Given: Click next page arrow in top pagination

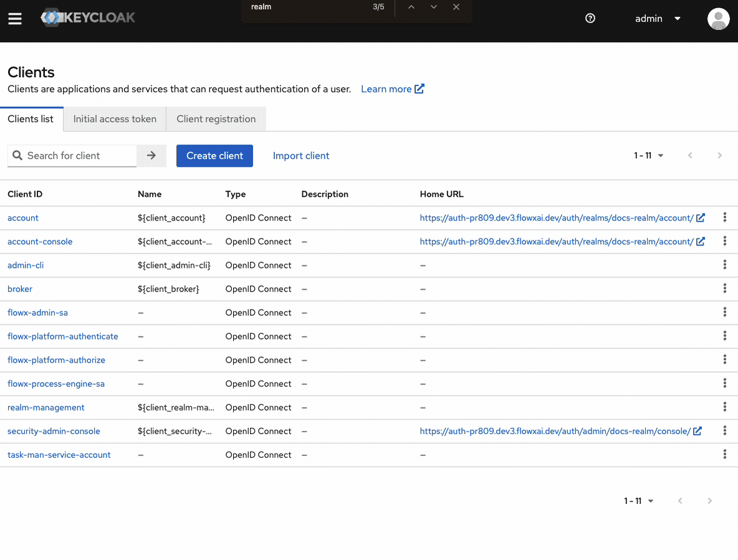Looking at the screenshot, I should (x=720, y=155).
